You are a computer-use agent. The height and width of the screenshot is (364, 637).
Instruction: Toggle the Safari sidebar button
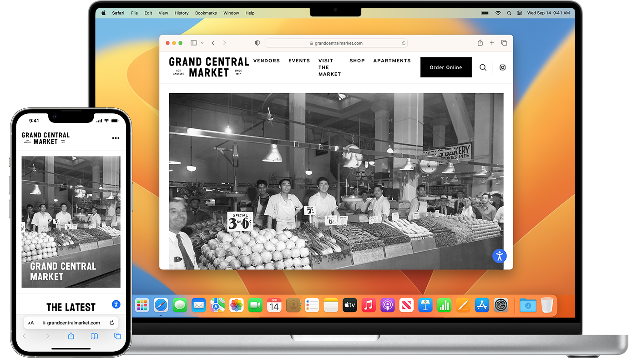[194, 43]
